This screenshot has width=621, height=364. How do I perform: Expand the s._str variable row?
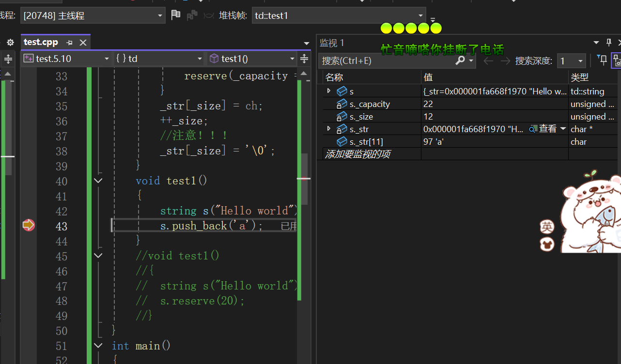click(329, 129)
